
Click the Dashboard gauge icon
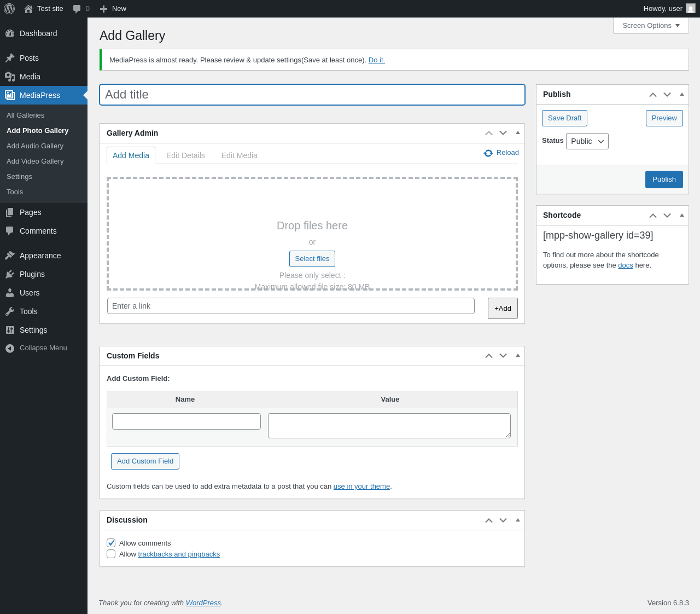[x=10, y=33]
